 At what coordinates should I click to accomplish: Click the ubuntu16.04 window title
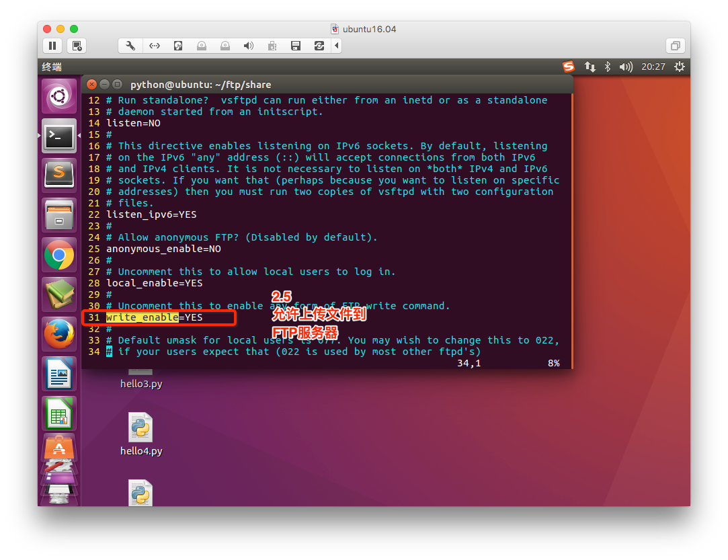(369, 30)
